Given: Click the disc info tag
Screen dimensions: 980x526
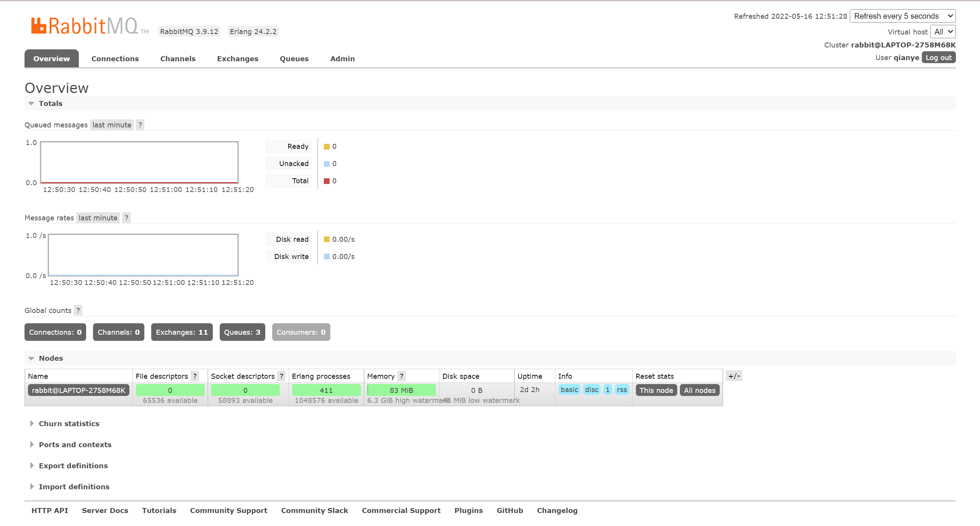Looking at the screenshot, I should tap(592, 389).
